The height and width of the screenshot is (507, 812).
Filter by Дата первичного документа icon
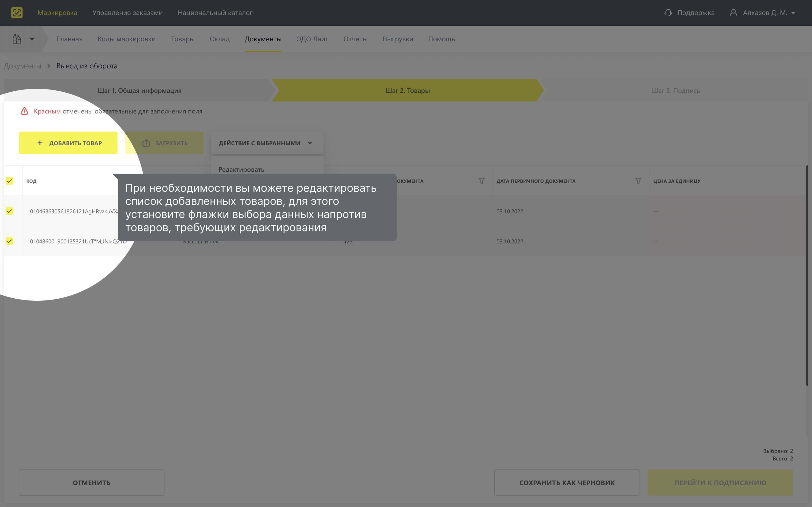[x=638, y=181]
